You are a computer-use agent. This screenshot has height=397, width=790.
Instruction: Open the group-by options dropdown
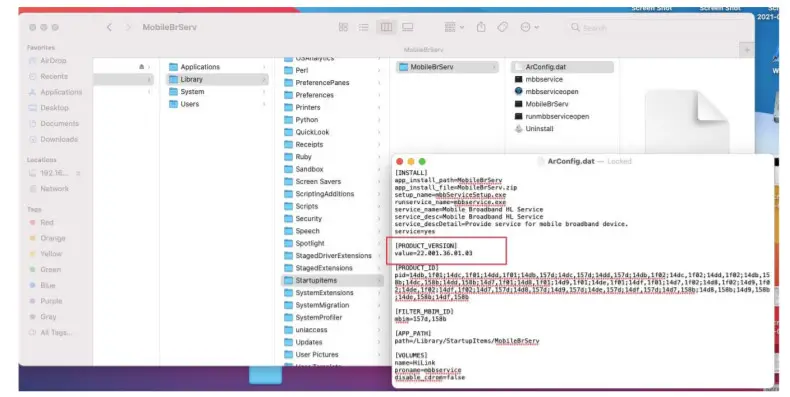tap(454, 27)
